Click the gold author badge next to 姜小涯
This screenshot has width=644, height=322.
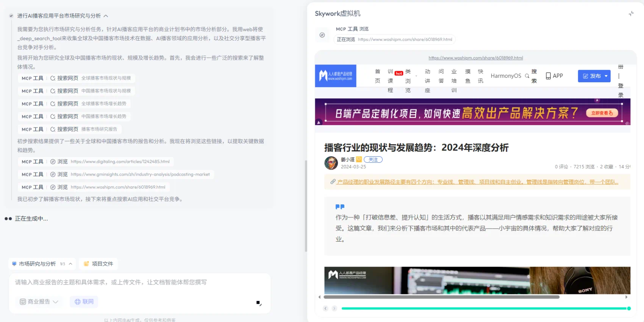359,160
